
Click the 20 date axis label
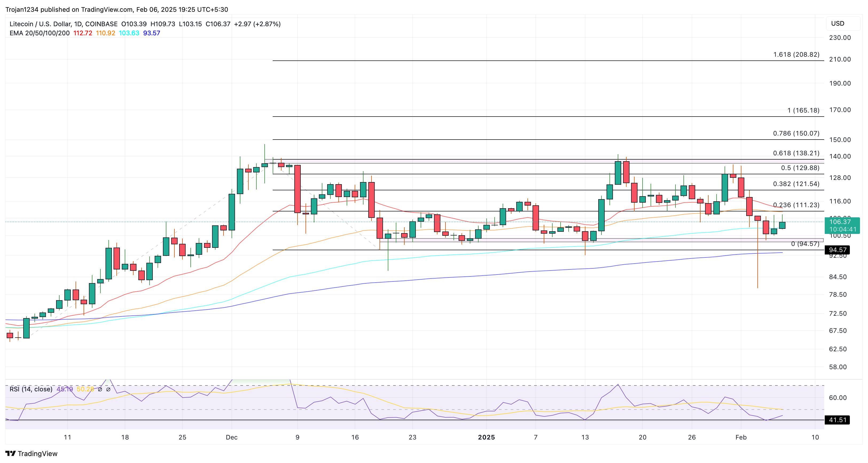(x=643, y=437)
